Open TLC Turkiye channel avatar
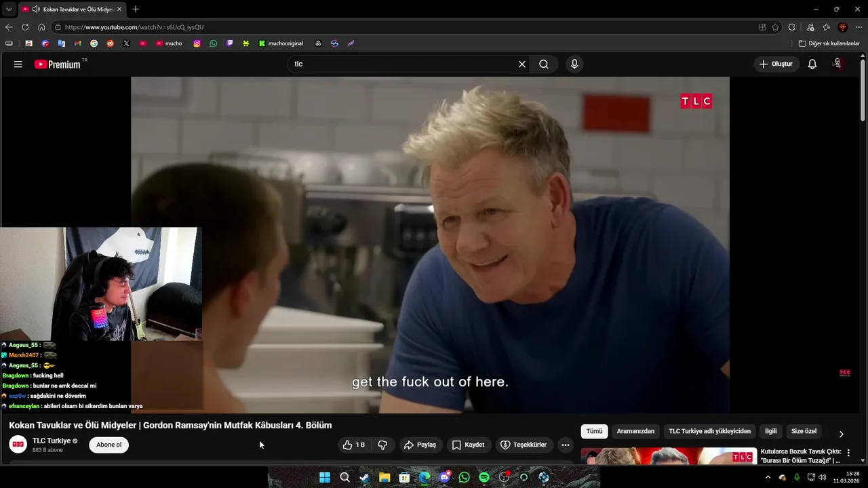 click(18, 445)
